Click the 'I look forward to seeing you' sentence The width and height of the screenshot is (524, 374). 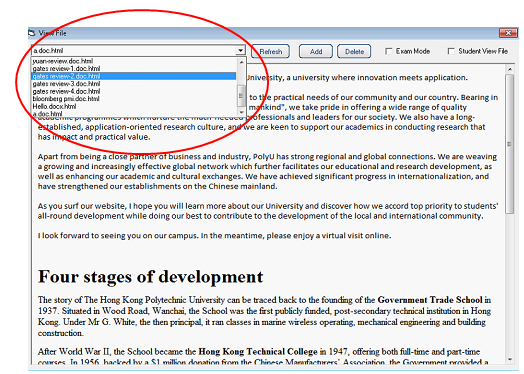[214, 236]
